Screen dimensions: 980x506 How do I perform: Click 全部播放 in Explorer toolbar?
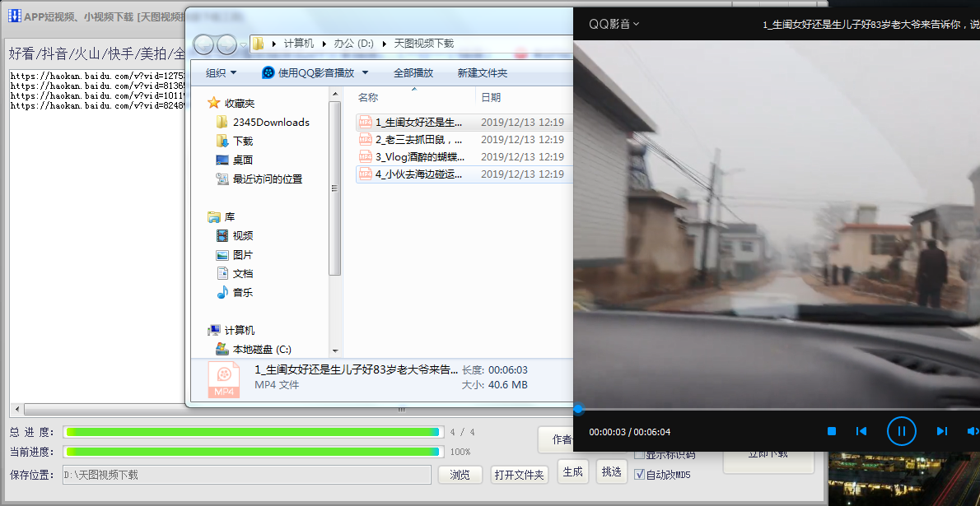(x=413, y=73)
